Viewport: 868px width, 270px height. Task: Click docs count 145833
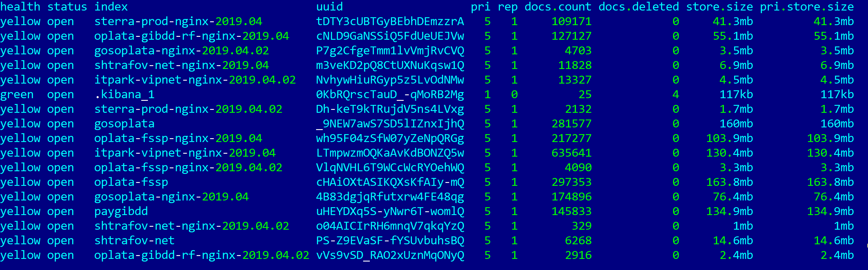click(572, 212)
